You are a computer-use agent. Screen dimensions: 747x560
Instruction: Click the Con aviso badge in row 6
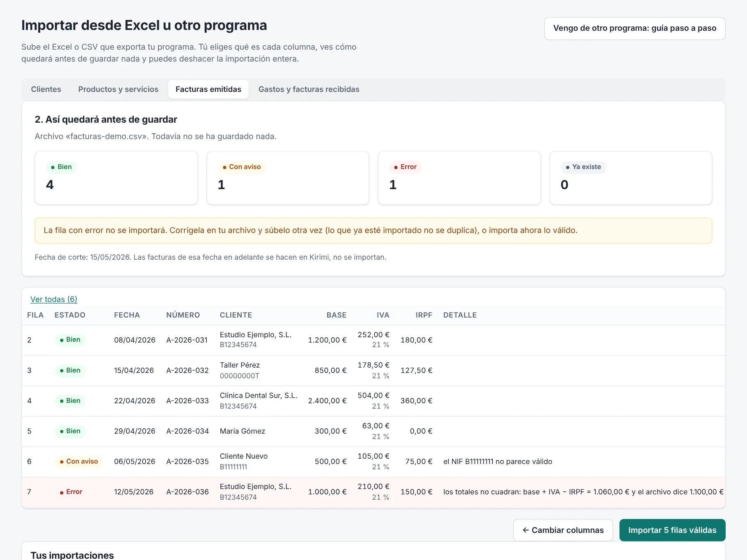coord(79,462)
